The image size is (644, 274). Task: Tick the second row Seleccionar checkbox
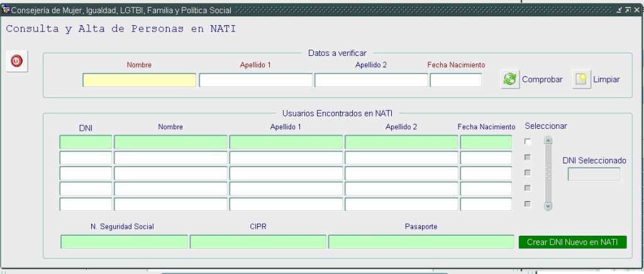point(528,157)
